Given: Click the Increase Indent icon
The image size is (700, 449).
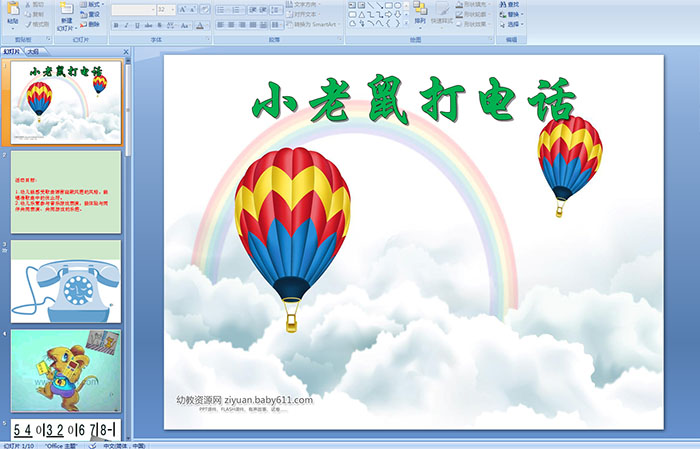Looking at the screenshot, I should pyautogui.click(x=263, y=9).
